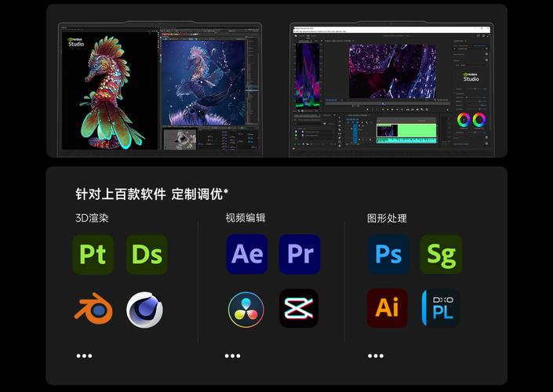Open the DaVinci Resolve icon
The height and width of the screenshot is (392, 553).
click(246, 310)
